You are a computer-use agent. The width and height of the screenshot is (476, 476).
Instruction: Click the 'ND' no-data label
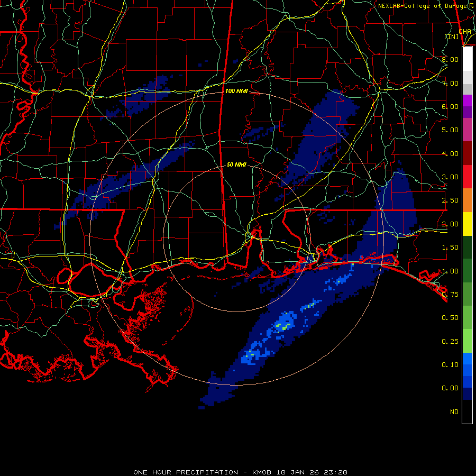tap(454, 412)
